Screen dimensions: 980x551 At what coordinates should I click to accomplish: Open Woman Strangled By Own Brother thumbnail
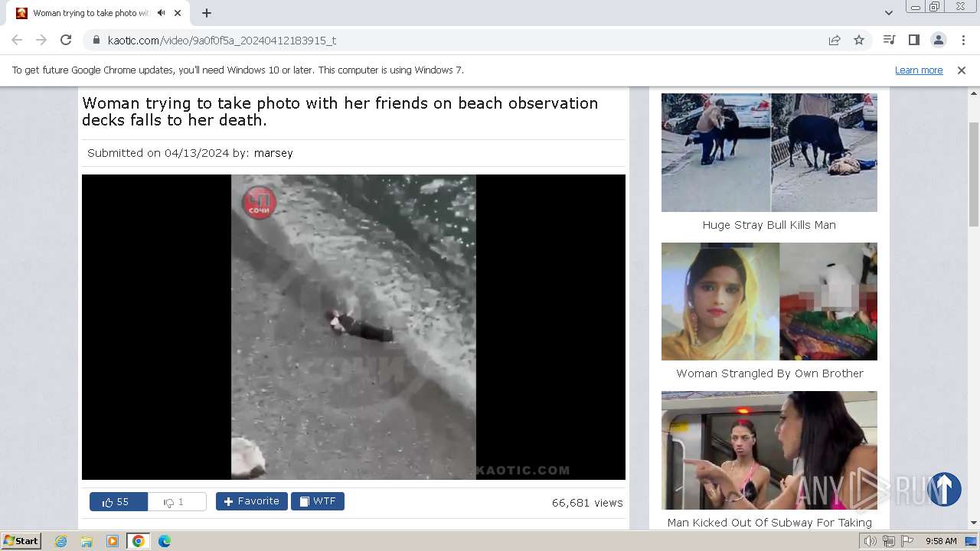click(x=769, y=302)
